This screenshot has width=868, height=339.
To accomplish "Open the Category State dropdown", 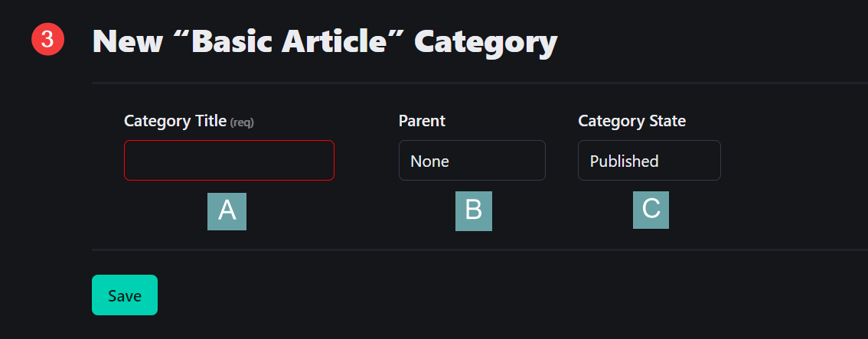I will [x=649, y=161].
